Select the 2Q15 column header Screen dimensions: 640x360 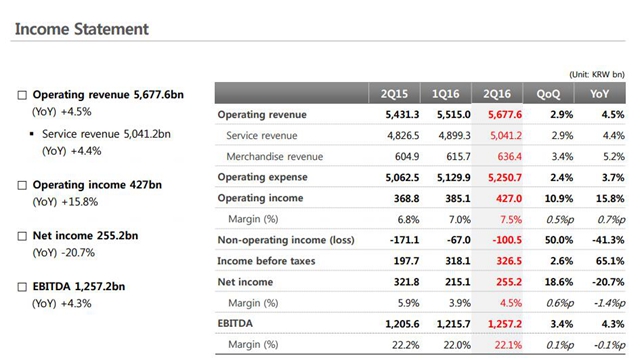click(x=394, y=93)
